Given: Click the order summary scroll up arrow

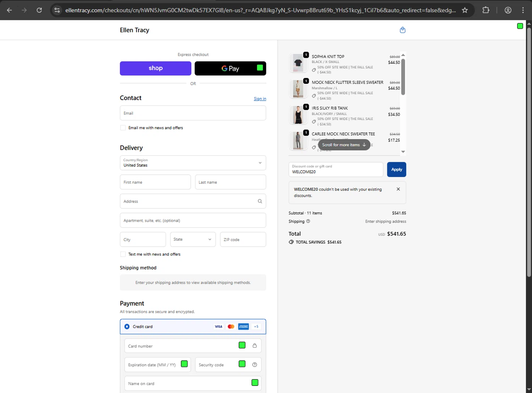Looking at the screenshot, I should (403, 55).
